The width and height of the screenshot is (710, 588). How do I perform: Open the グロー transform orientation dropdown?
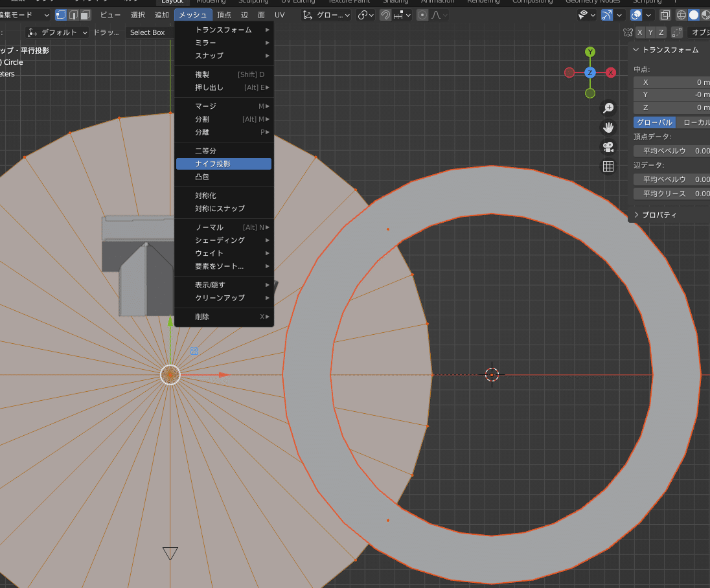point(326,15)
